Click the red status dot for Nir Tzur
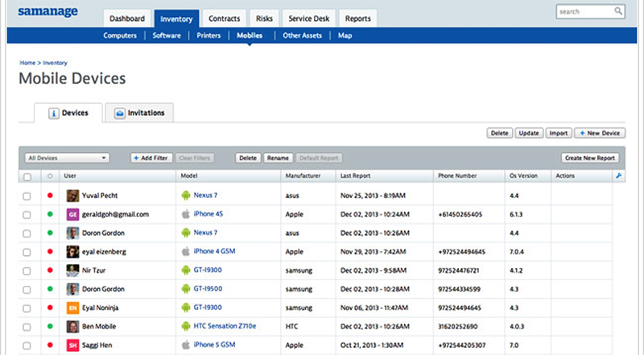This screenshot has height=355, width=644. coord(50,270)
